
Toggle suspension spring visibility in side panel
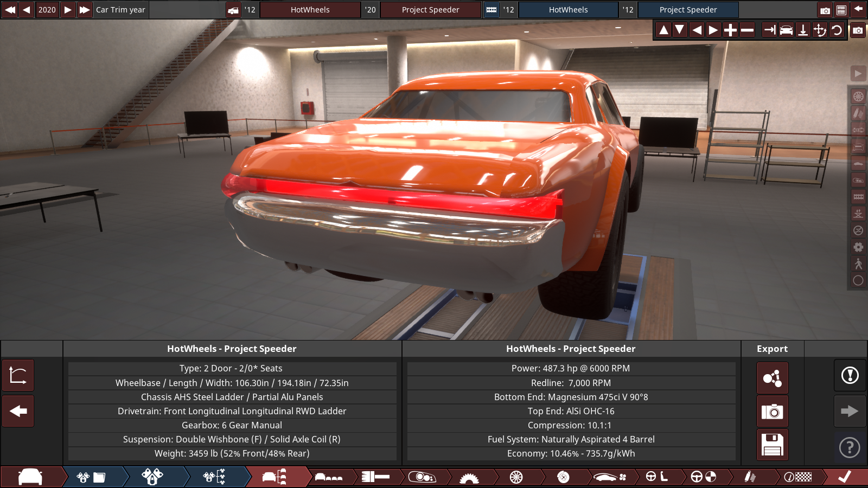pos(858,113)
